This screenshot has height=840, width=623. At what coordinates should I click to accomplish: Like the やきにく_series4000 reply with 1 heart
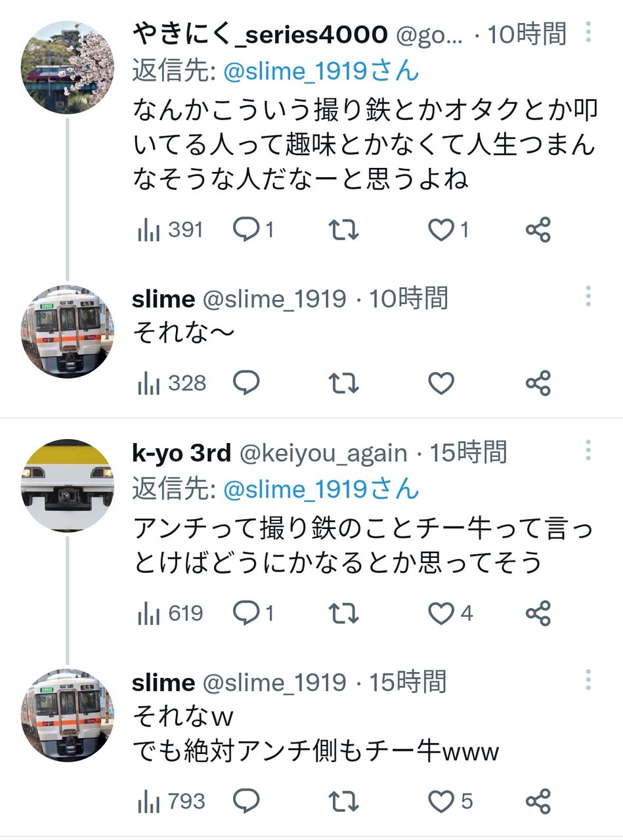(x=448, y=230)
